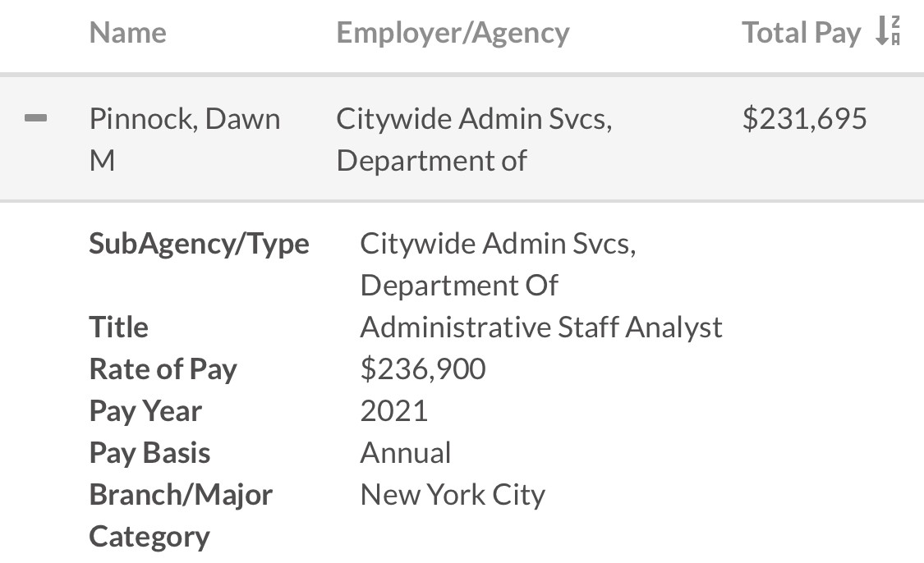The width and height of the screenshot is (924, 563).
Task: Select the New York City branch value
Action: click(453, 495)
